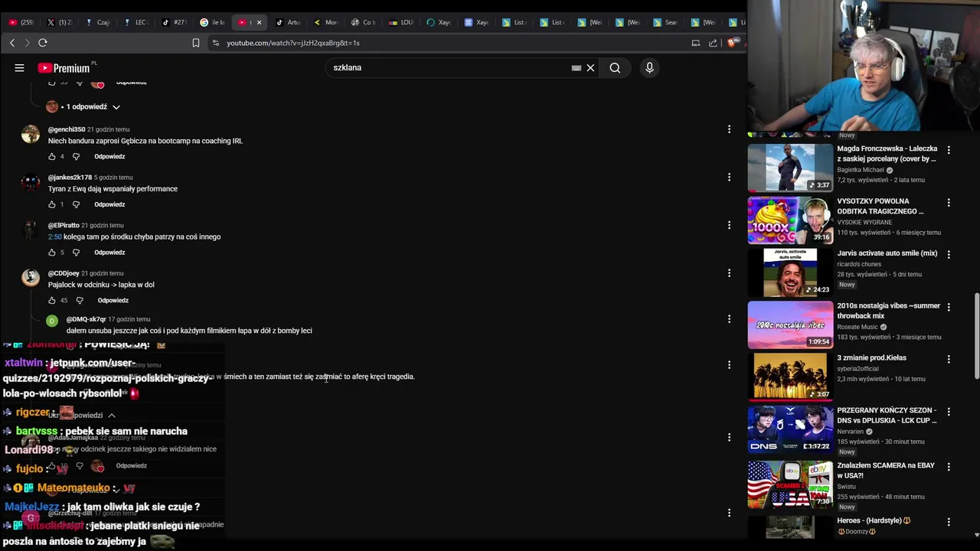Open options menu for @ElPiratto comment
Screen dimensions: 980x551
[729, 225]
